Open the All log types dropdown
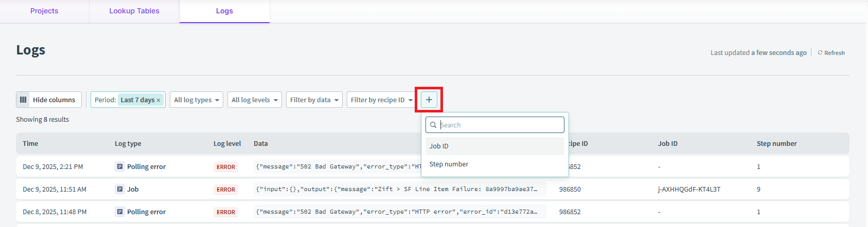The width and height of the screenshot is (868, 227). coord(197,100)
